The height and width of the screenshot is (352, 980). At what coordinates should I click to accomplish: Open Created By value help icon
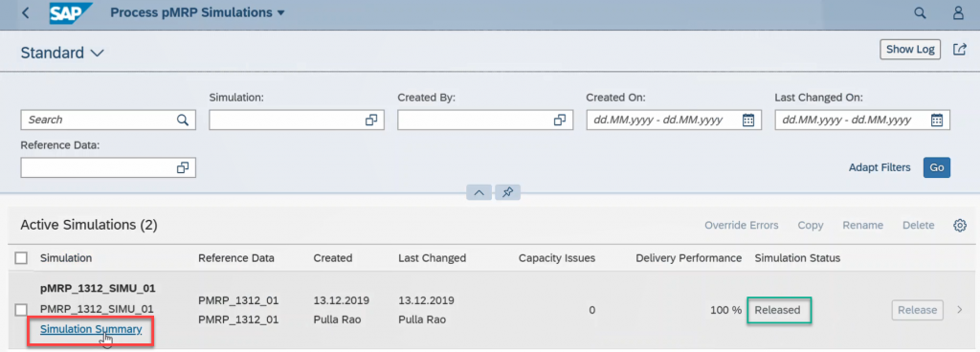click(560, 120)
